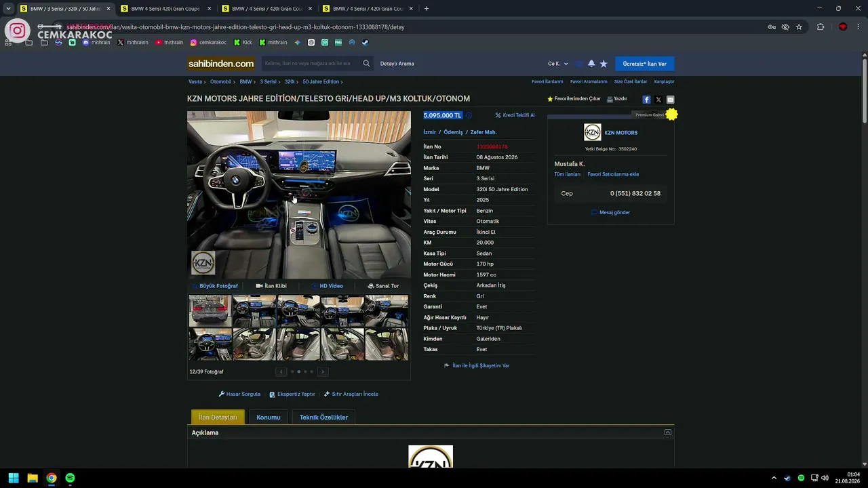The height and width of the screenshot is (488, 868).
Task: Click the main car interior photo
Action: click(299, 195)
